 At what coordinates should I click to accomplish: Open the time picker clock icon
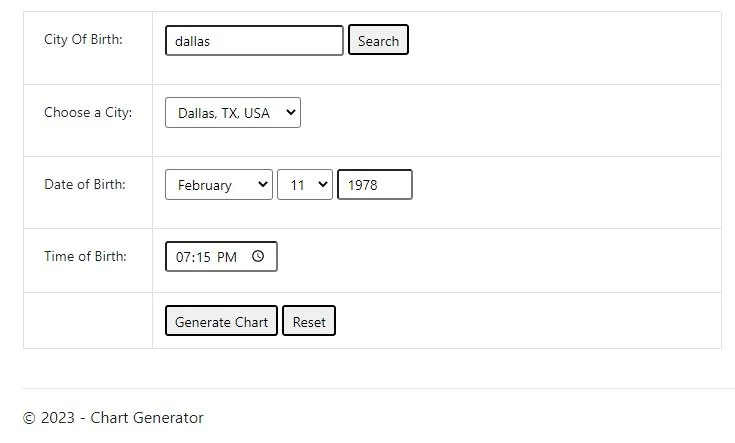[258, 256]
